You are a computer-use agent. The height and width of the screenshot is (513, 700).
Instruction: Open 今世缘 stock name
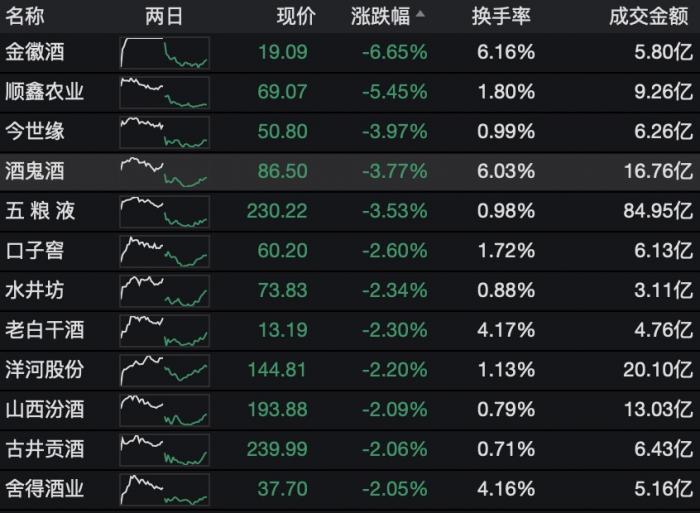(35, 131)
